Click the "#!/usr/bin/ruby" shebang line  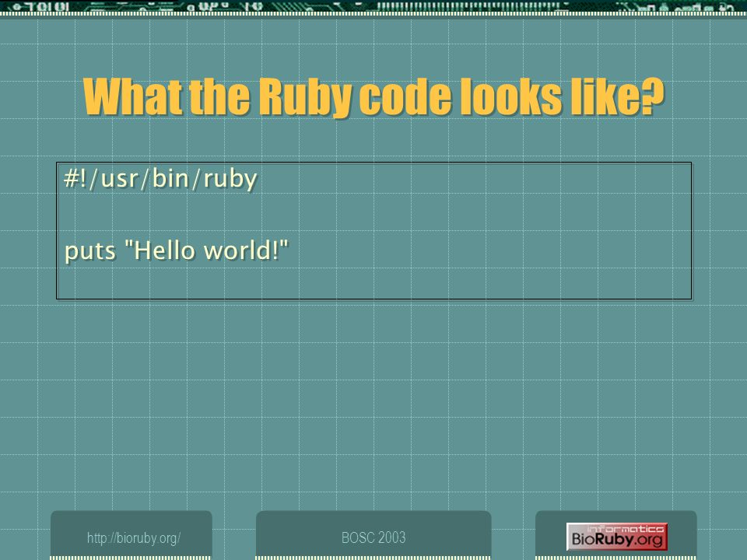pos(160,179)
